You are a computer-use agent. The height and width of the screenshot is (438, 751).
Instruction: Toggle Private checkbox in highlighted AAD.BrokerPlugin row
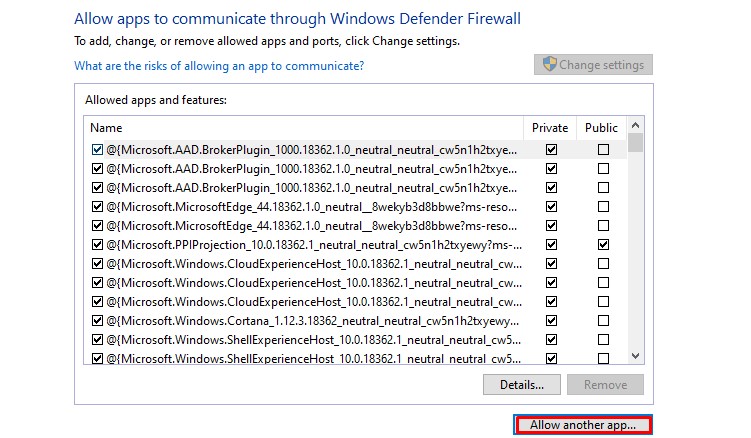(x=551, y=150)
